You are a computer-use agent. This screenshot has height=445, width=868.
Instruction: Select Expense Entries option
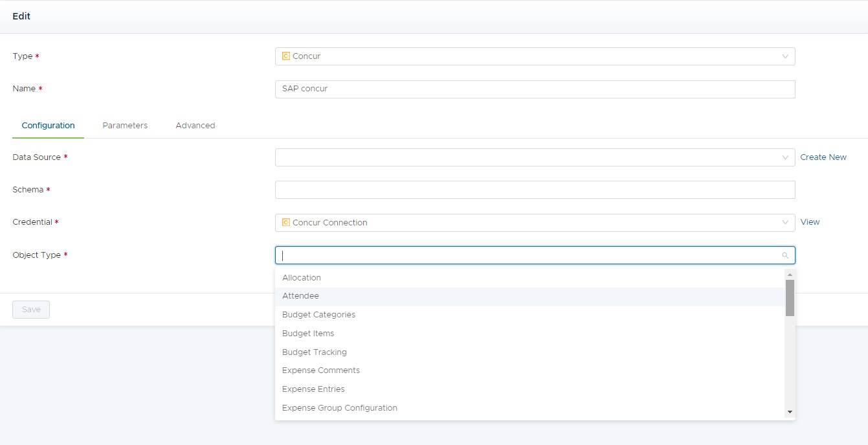tap(313, 389)
